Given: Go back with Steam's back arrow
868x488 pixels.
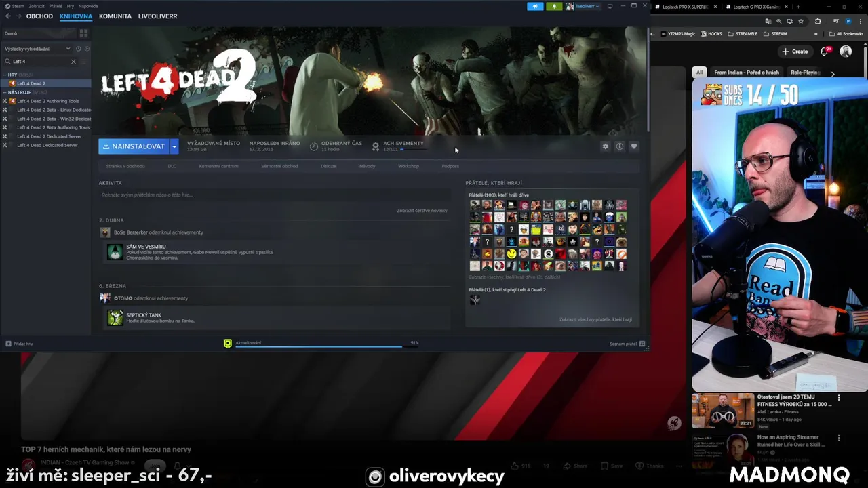Looking at the screenshot, I should point(7,16).
